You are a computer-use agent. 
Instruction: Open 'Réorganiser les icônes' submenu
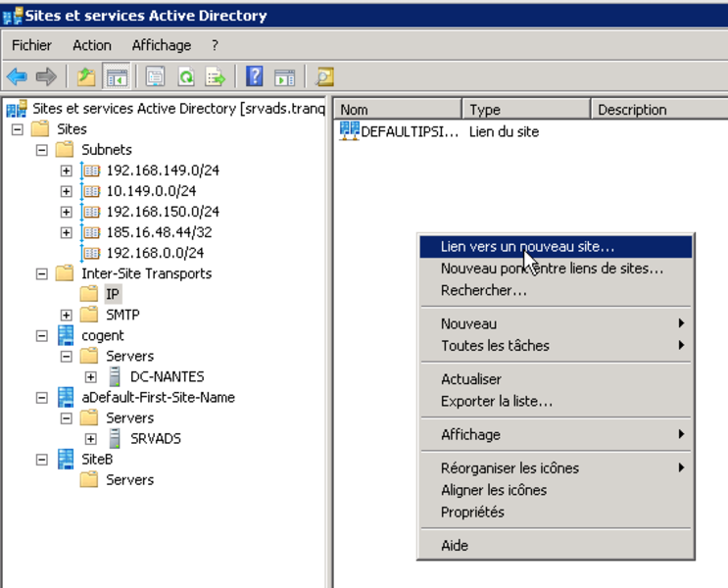(x=556, y=468)
